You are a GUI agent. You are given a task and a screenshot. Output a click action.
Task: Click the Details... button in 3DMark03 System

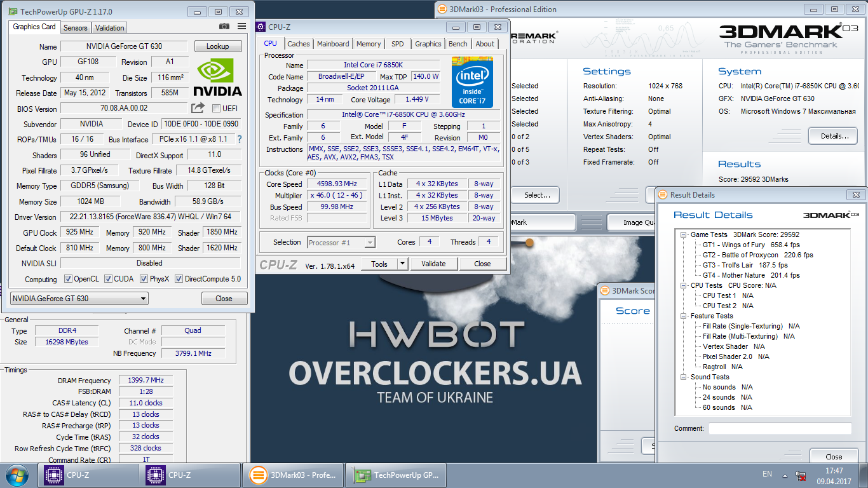coord(834,136)
